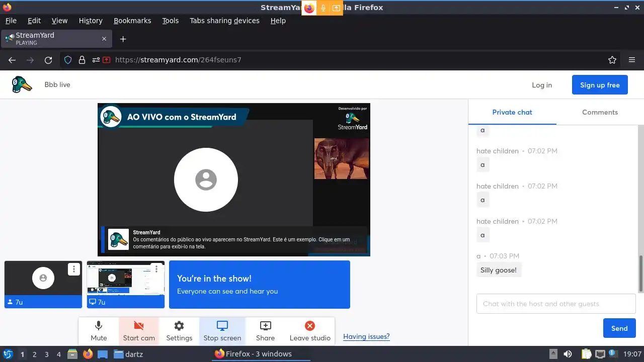Switch to workspace 2
The image size is (644, 362).
[34, 354]
